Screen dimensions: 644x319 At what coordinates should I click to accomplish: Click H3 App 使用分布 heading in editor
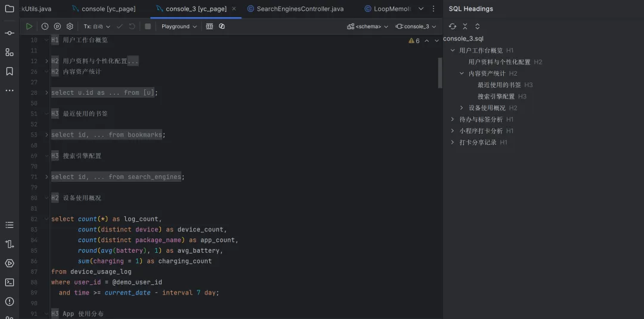click(x=77, y=314)
